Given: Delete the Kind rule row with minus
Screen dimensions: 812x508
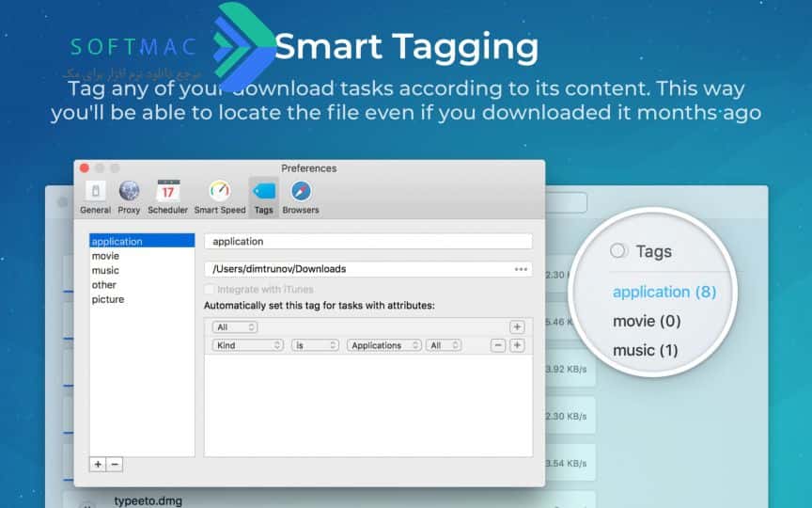Looking at the screenshot, I should click(x=498, y=345).
